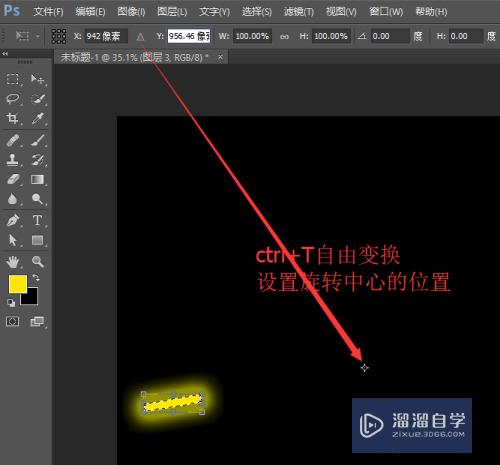Open the 滤镜(T) menu
The height and width of the screenshot is (465, 500).
click(x=299, y=12)
